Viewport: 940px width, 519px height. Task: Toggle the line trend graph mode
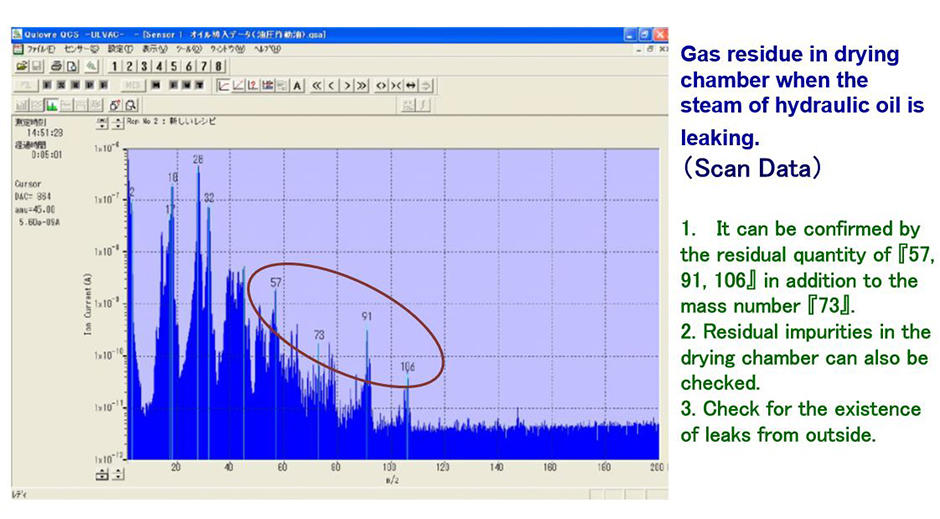(x=222, y=85)
